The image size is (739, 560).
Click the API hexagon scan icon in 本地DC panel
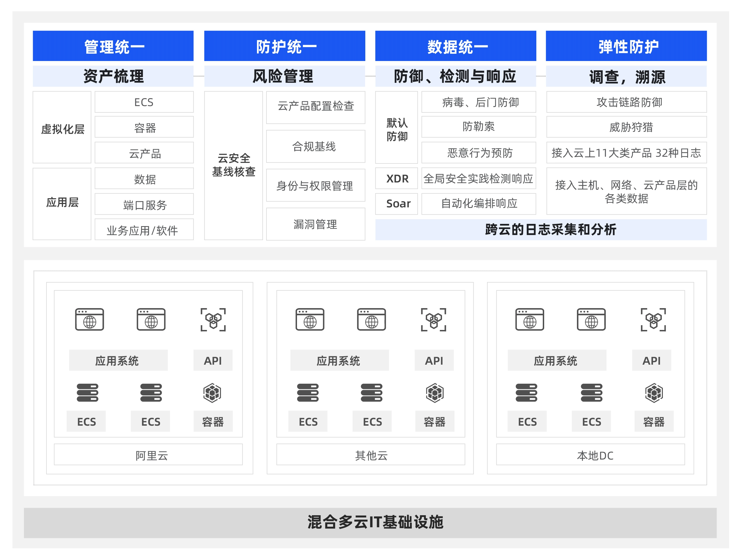[653, 320]
